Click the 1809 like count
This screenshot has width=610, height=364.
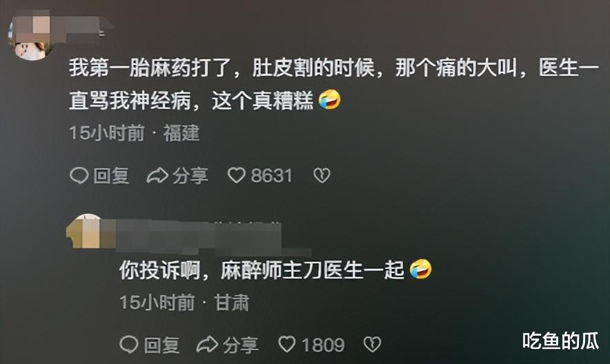coord(323,345)
